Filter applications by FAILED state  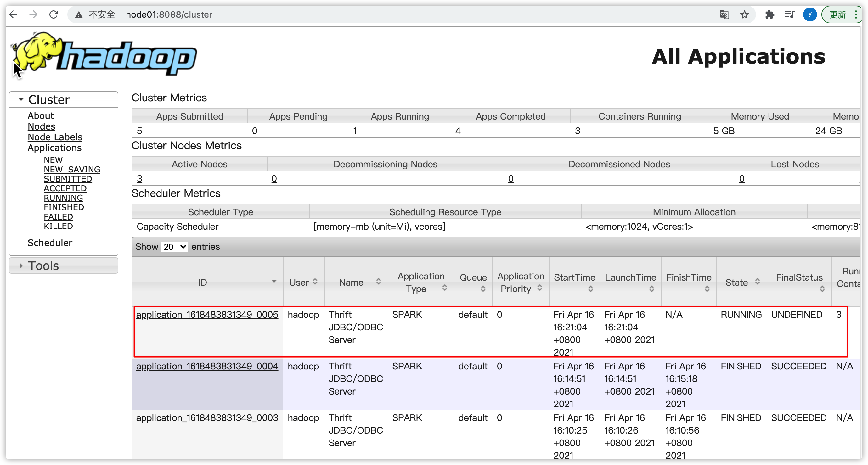[x=58, y=216]
